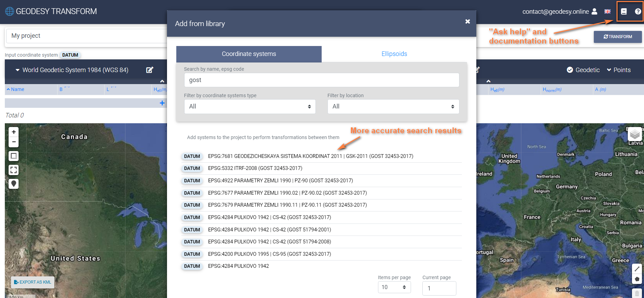Open Filter by location dropdown
The image size is (644, 298).
click(393, 107)
